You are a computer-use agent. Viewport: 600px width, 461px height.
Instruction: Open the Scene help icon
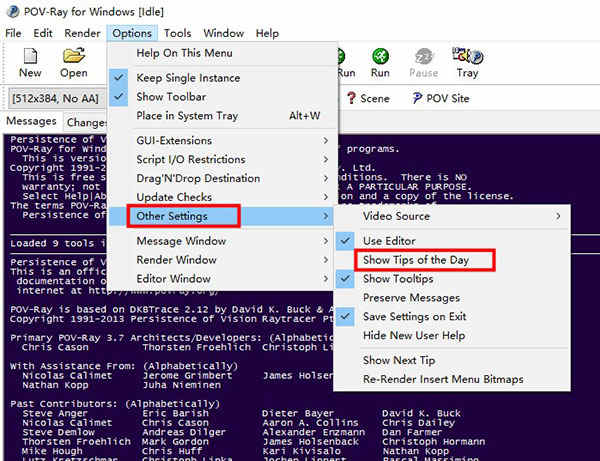351,98
